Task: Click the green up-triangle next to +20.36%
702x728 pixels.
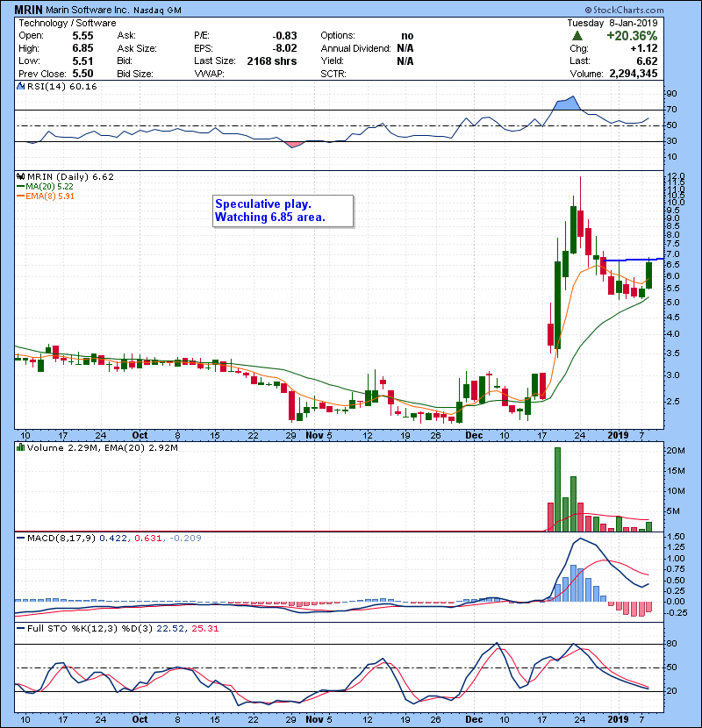Action: [x=577, y=36]
